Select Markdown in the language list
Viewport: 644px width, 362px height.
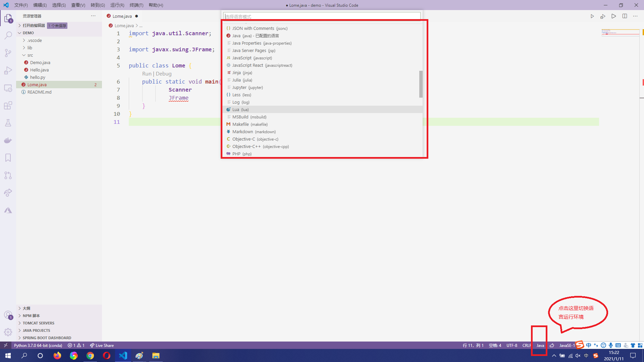[323, 132]
